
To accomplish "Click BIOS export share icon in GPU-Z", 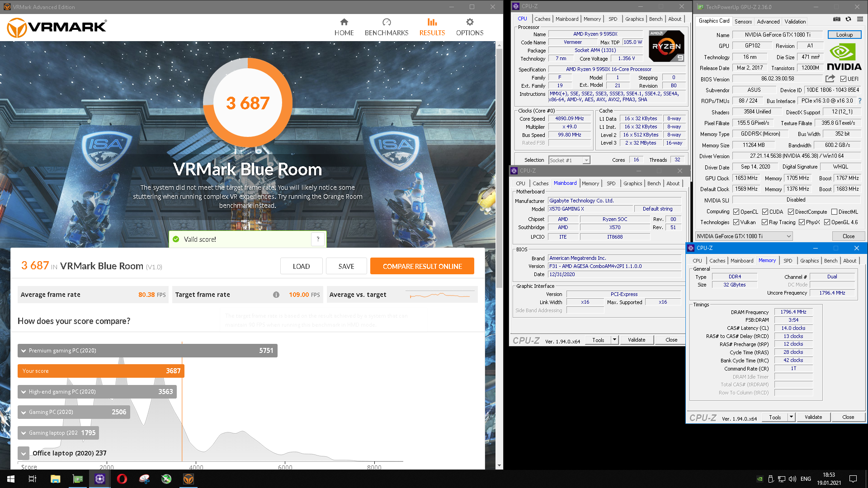I will pos(830,79).
